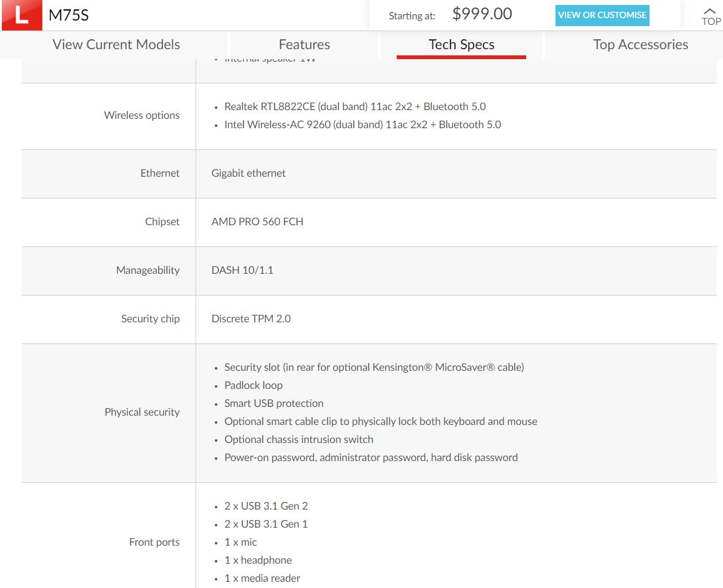This screenshot has height=588, width=723.
Task: Click the Physical security row label
Action: tap(142, 412)
